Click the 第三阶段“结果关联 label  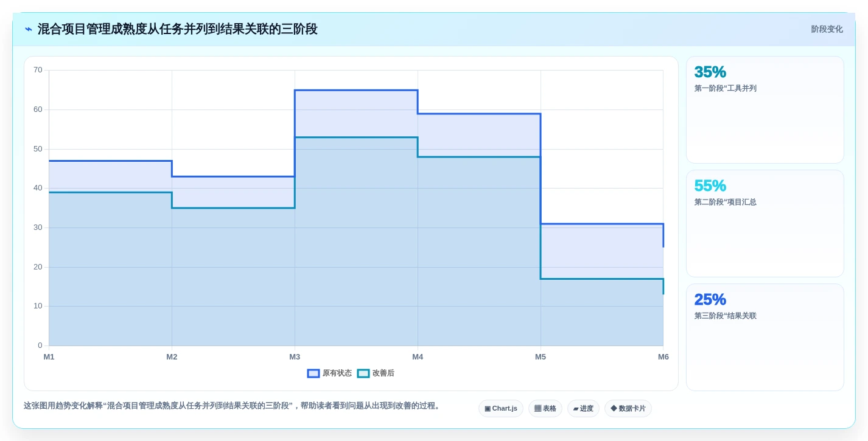pyautogui.click(x=726, y=316)
